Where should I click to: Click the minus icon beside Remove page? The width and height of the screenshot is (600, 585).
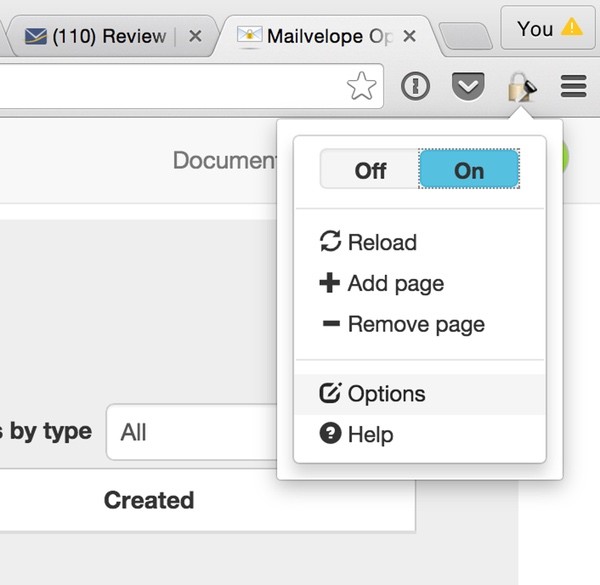331,324
